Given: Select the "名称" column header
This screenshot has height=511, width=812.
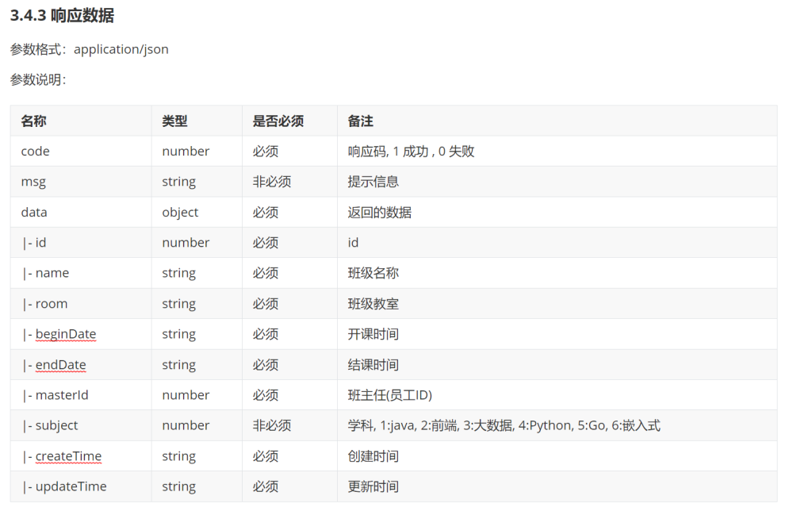Looking at the screenshot, I should [33, 121].
